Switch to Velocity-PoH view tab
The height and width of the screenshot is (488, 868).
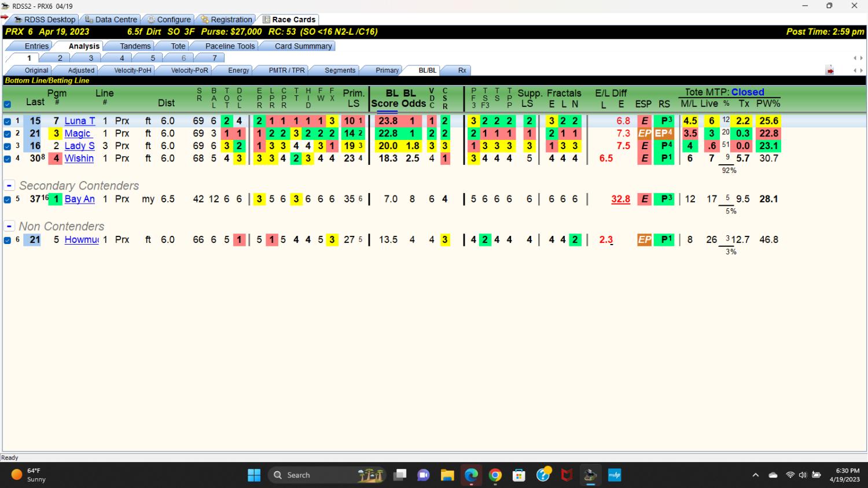tap(133, 71)
